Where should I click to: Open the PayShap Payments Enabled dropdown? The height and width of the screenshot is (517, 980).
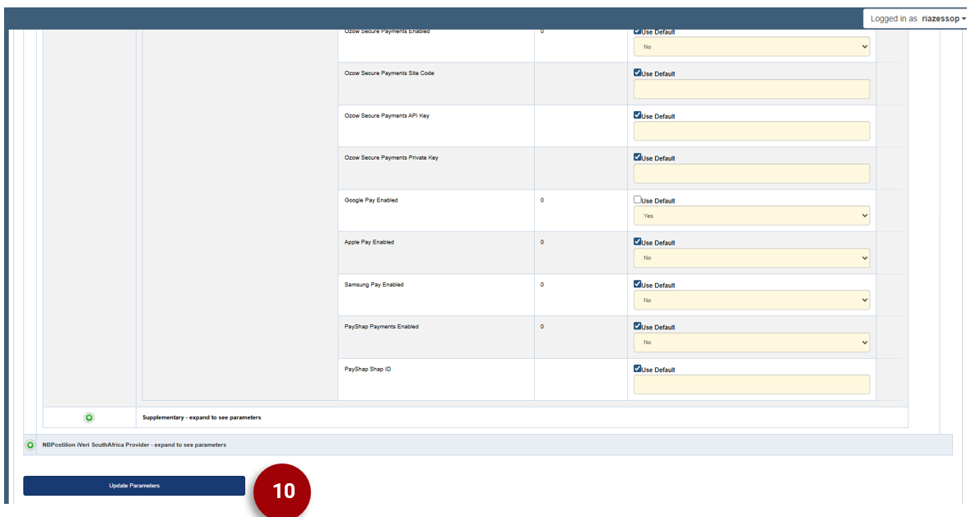[751, 342]
